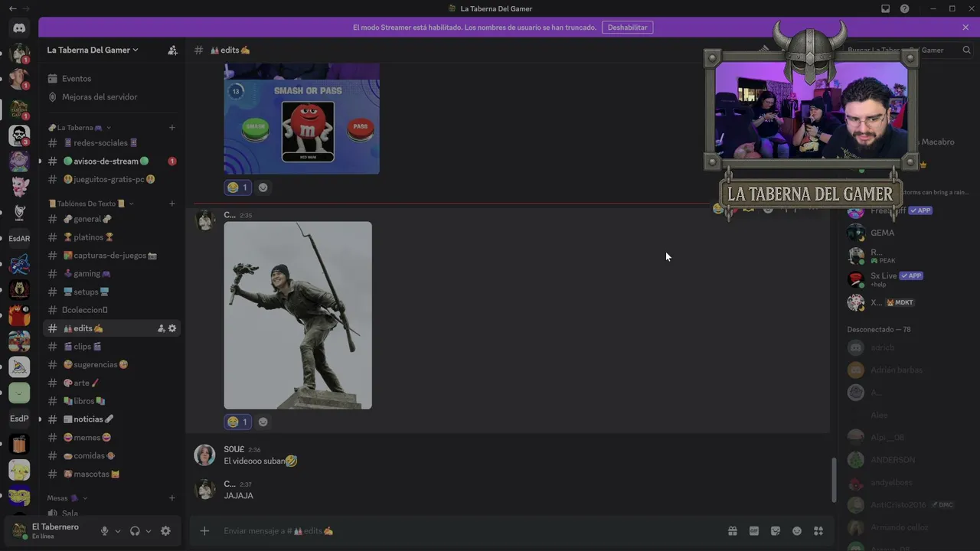Open the GIF picker
980x551 pixels.
tap(754, 531)
